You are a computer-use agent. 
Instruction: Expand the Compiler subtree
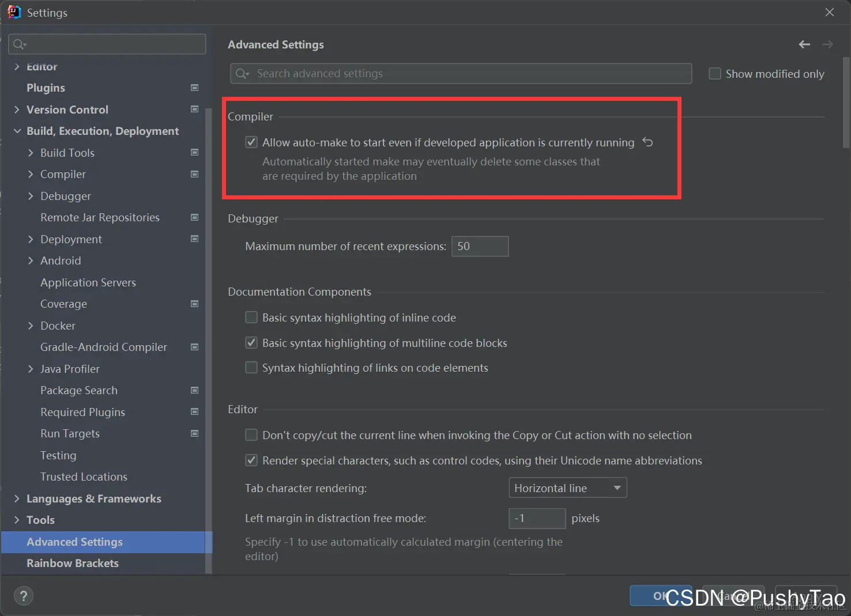coord(31,174)
